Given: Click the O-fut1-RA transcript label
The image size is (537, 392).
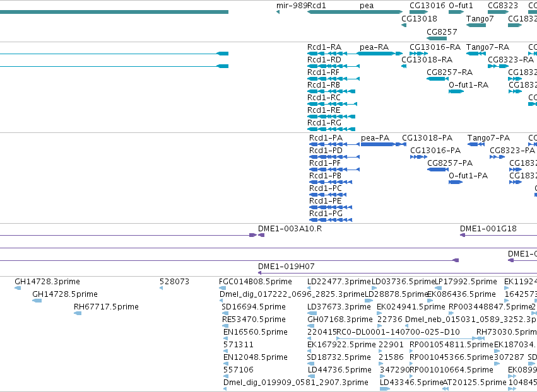Looking at the screenshot, I should pos(468,85).
